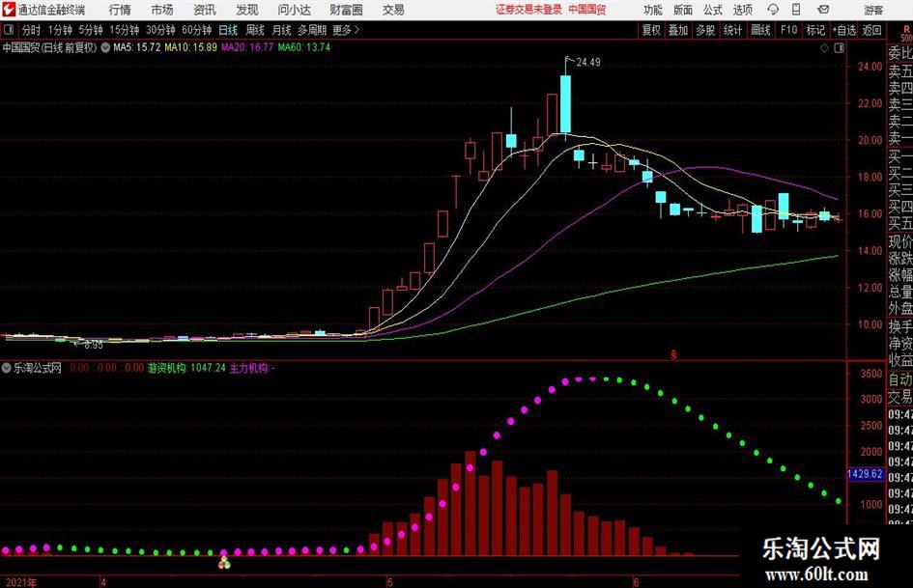The height and width of the screenshot is (588, 913).
Task: Click the 1429.62 highlighted axis value
Action: [865, 474]
